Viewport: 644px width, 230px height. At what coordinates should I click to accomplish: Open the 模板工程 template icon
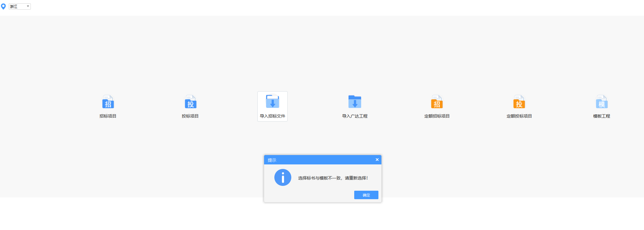pyautogui.click(x=602, y=102)
